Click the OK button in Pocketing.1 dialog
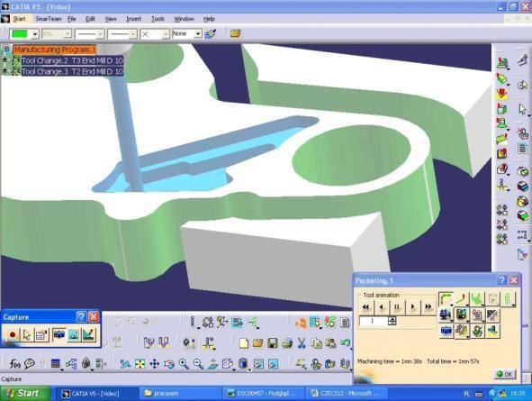The width and height of the screenshot is (532, 401). 504,374
